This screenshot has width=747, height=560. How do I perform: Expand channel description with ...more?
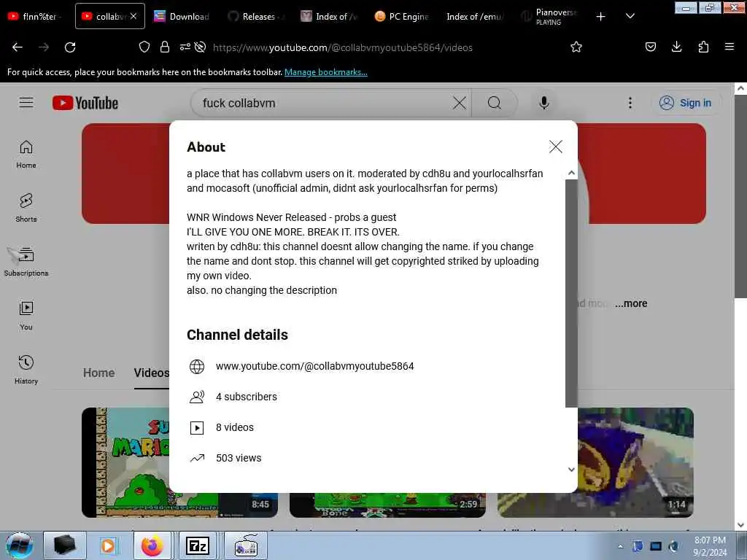(x=631, y=303)
